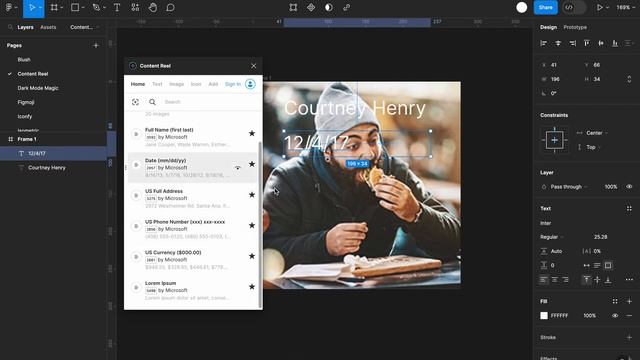
Task: Toggle favorite star for US Phone Number
Action: pos(252,225)
